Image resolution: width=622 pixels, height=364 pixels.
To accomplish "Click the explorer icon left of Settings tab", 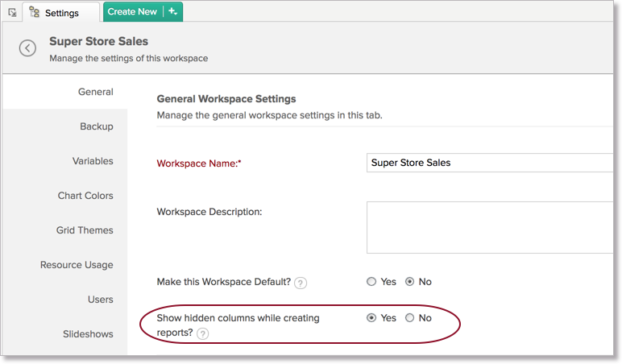I will pyautogui.click(x=11, y=12).
